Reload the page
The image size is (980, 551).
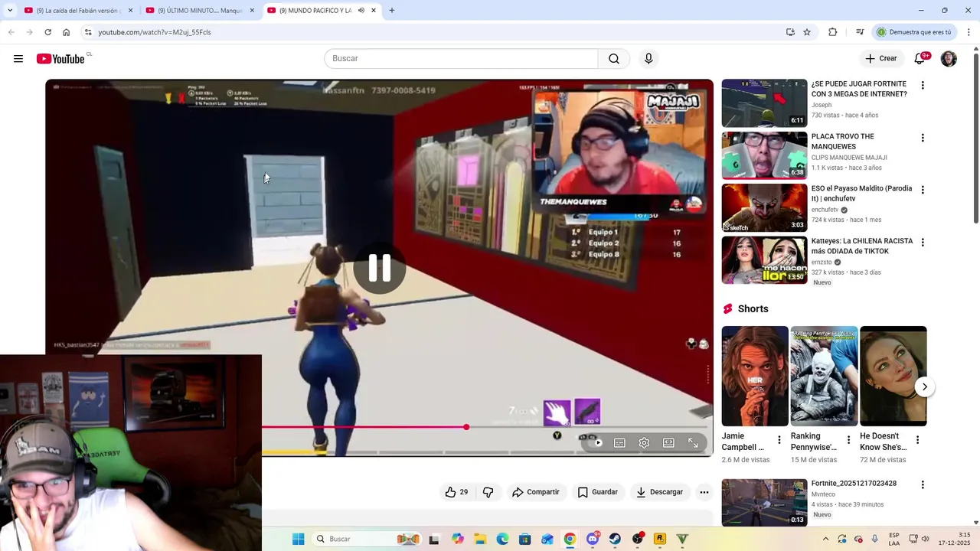coord(47,32)
